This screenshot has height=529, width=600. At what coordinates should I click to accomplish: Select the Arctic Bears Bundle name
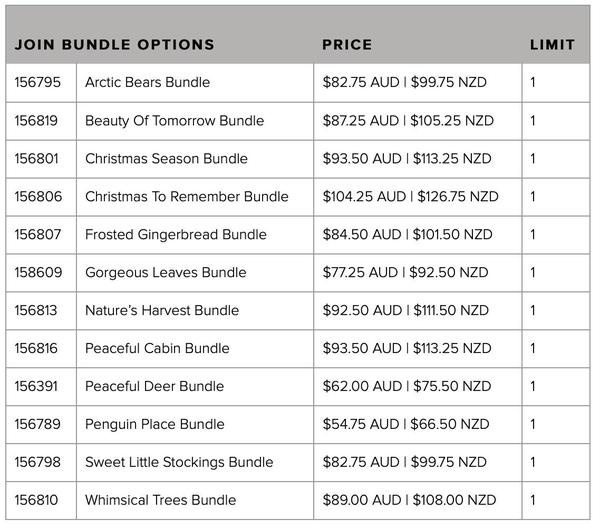pyautogui.click(x=147, y=83)
